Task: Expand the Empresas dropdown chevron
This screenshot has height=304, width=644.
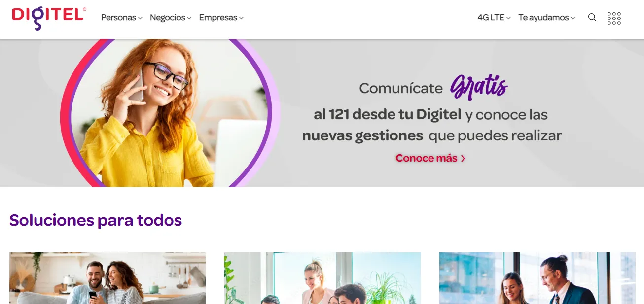Action: [241, 18]
